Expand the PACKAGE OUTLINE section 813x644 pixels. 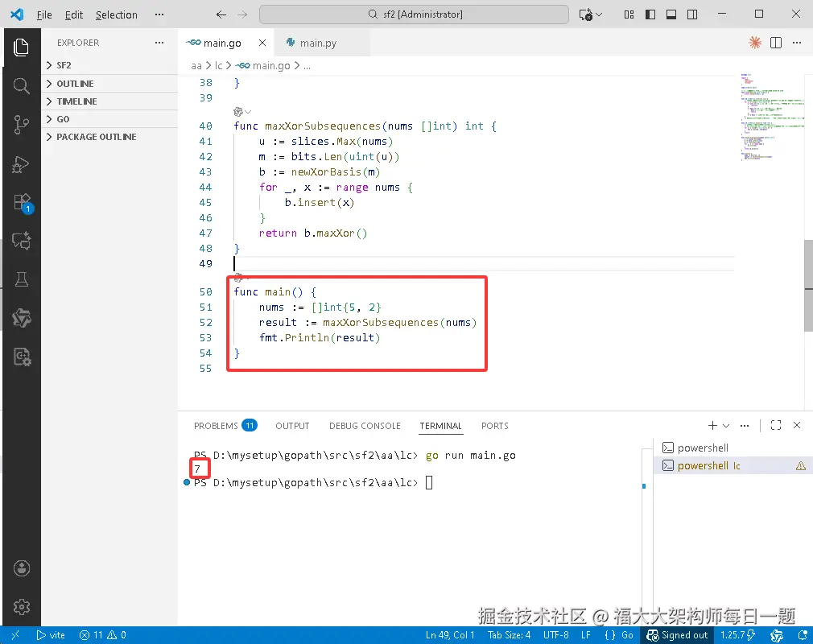110,136
